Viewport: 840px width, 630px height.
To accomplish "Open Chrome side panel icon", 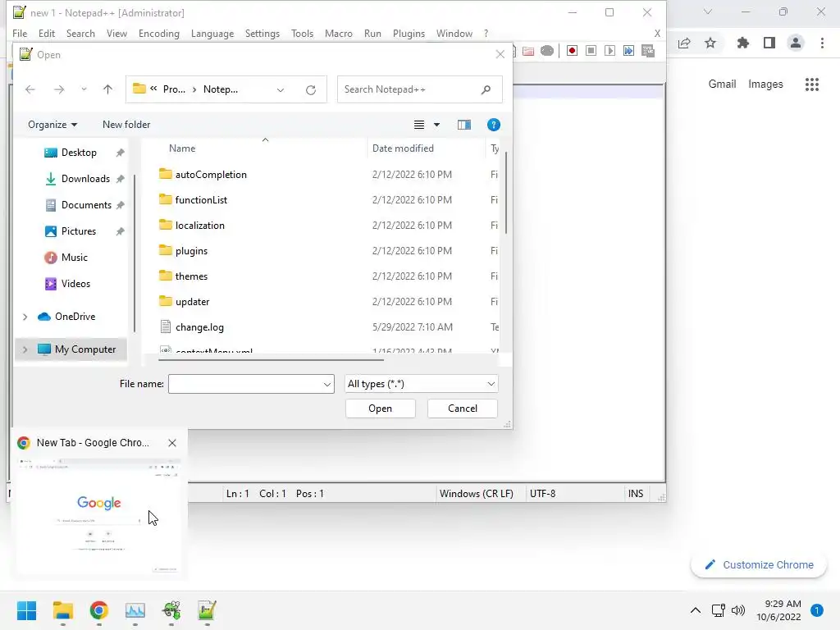I will point(769,43).
